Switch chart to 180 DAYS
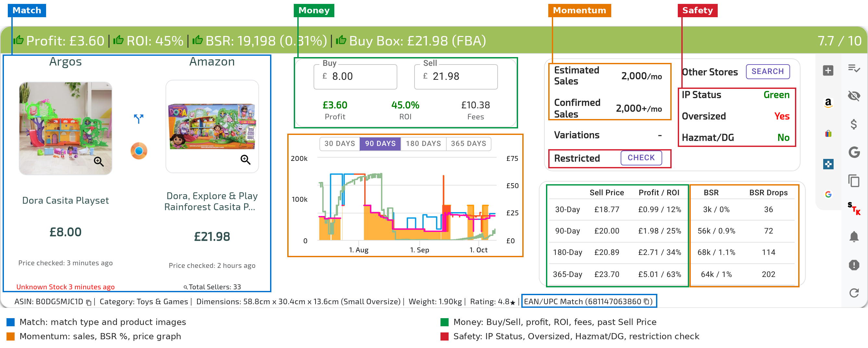868x348 pixels. click(423, 144)
